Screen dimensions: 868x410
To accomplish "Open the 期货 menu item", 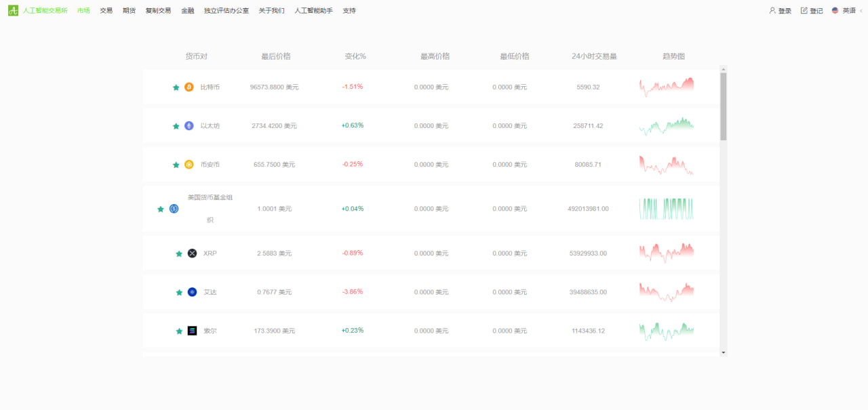I will point(129,11).
